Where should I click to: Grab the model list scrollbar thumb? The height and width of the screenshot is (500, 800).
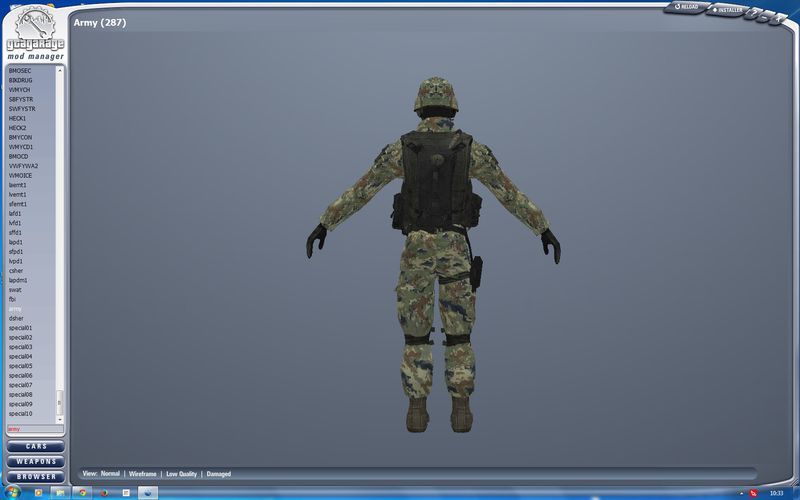[x=60, y=403]
